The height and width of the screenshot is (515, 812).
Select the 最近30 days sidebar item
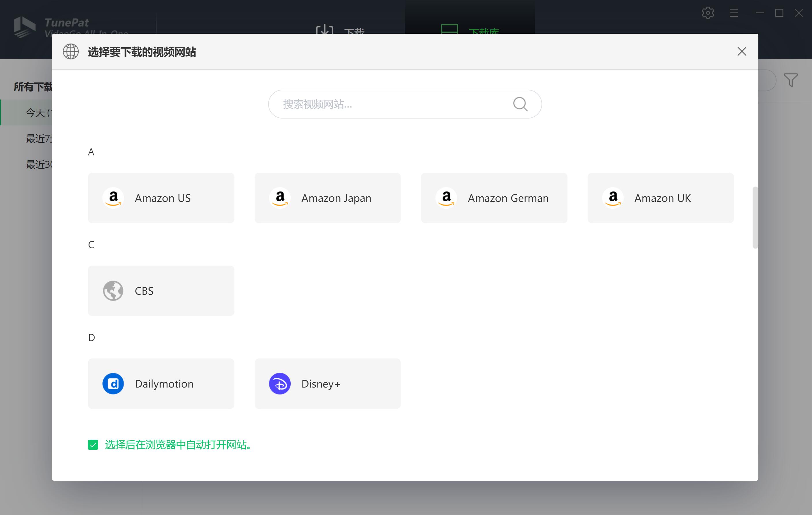click(26, 165)
